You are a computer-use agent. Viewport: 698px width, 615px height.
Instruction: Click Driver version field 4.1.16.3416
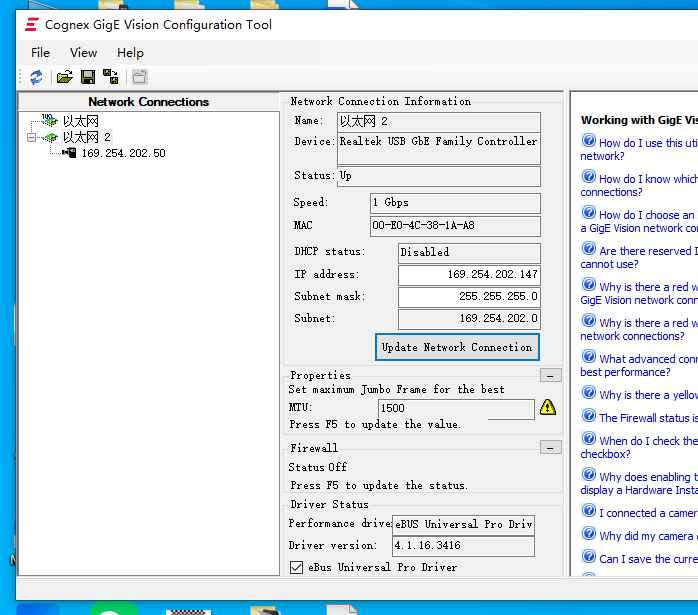click(463, 546)
